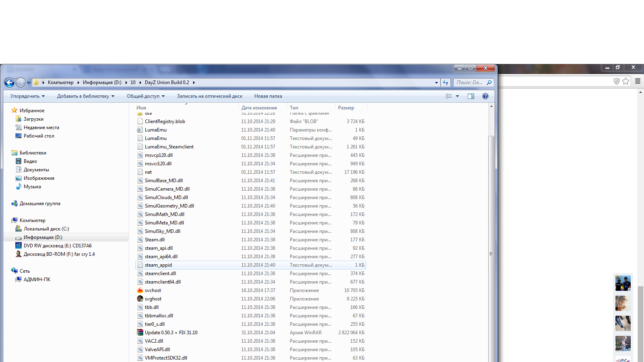Image resolution: width=644 pixels, height=362 pixels.
Task: Select file 'SimulClouds_MD.dll'
Action: (166, 197)
